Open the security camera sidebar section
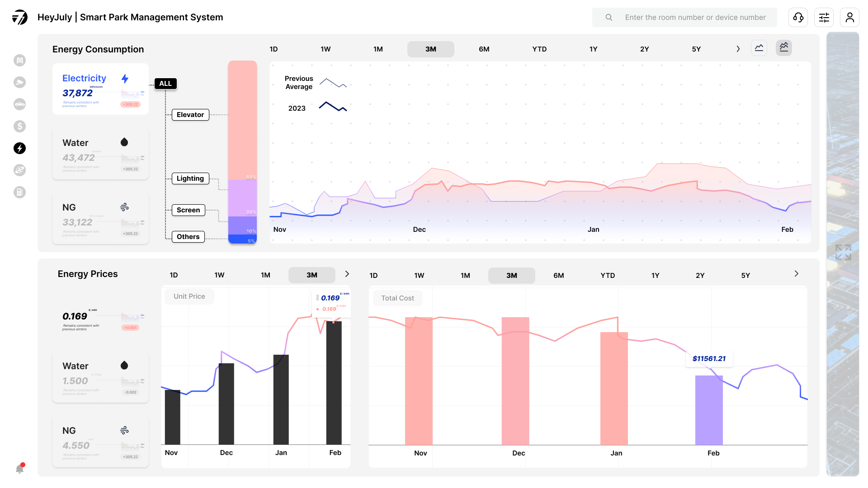868x488 pixels. (x=19, y=82)
